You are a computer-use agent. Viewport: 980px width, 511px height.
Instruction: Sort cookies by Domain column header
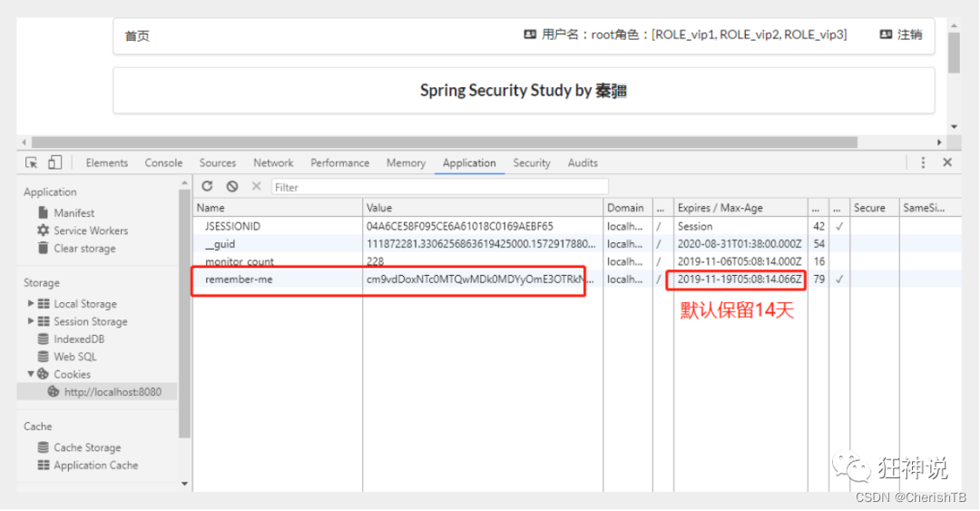pos(628,208)
